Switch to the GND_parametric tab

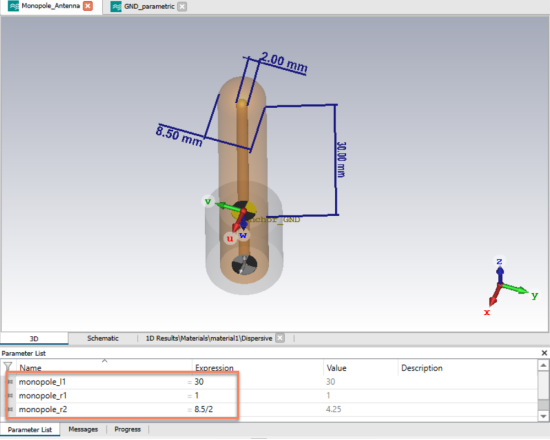149,7
